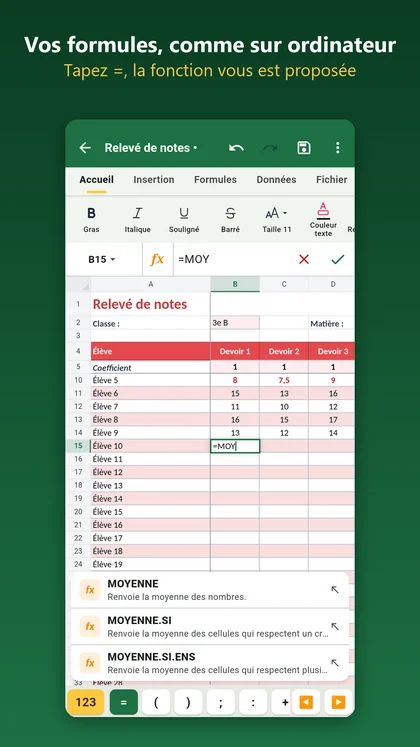Screen dimensions: 420x747
Task: Click the select-all corner of the grid
Action: pyautogui.click(x=78, y=284)
